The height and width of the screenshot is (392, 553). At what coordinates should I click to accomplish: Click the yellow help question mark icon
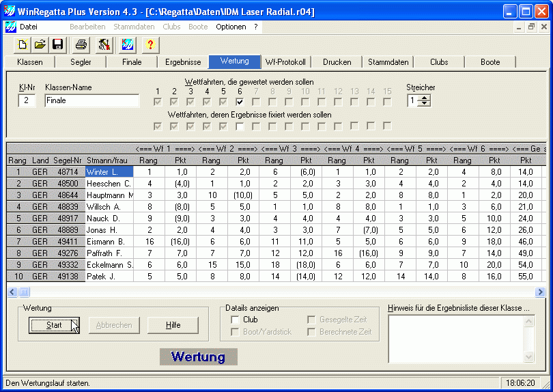coord(150,44)
